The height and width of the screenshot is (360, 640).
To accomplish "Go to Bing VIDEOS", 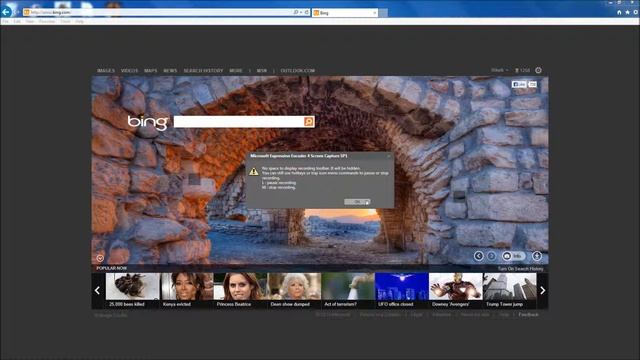I will pos(129,71).
